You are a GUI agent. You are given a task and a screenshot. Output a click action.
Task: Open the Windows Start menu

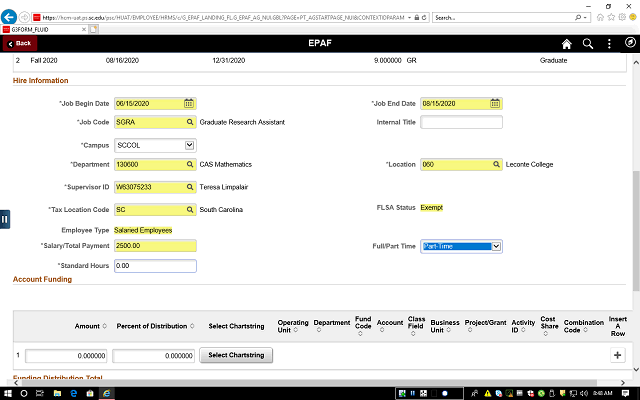click(x=8, y=393)
